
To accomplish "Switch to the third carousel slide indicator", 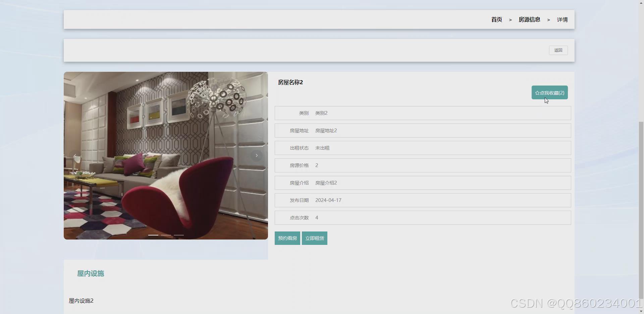I will pyautogui.click(x=179, y=235).
